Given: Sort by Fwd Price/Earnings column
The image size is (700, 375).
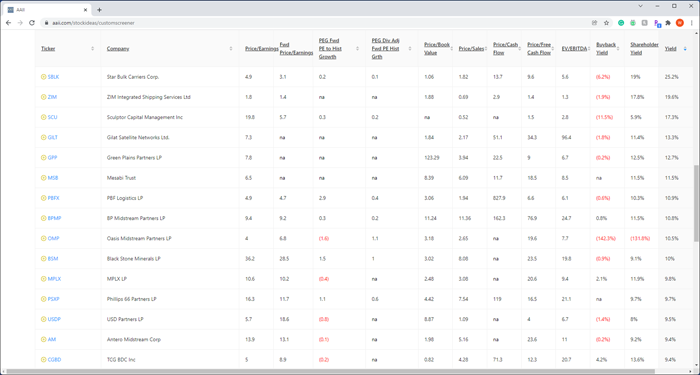Looking at the screenshot, I should pyautogui.click(x=296, y=49).
